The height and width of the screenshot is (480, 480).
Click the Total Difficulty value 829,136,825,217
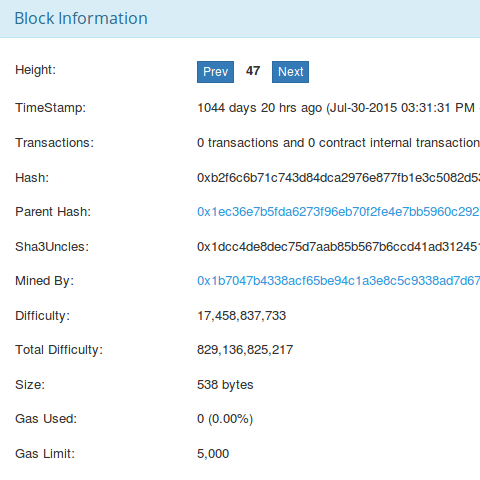point(245,350)
